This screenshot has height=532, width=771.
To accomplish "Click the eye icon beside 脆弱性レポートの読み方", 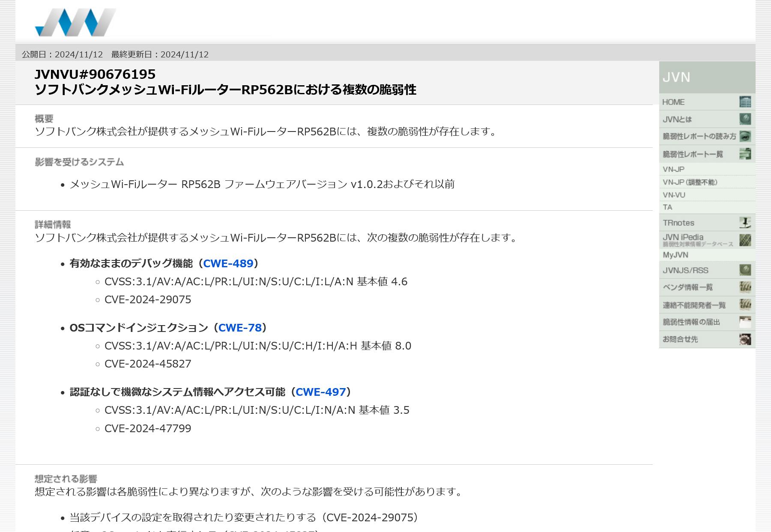I will (x=745, y=136).
